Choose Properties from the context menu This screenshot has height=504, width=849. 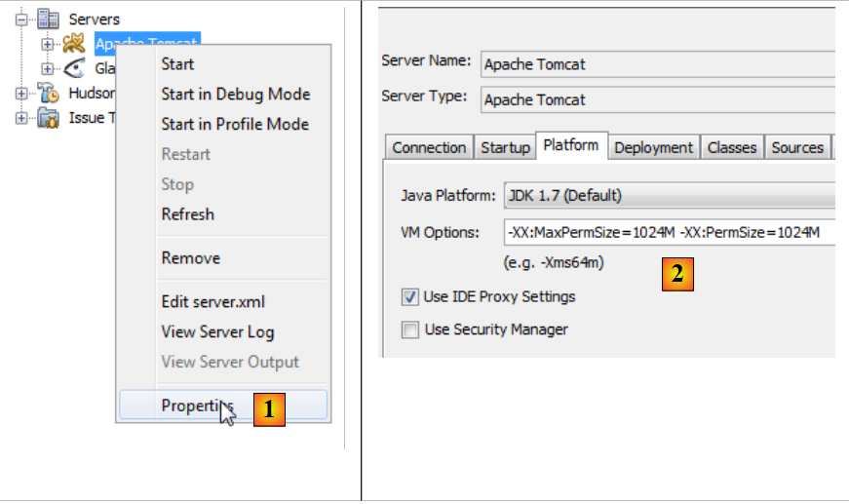[x=197, y=407]
